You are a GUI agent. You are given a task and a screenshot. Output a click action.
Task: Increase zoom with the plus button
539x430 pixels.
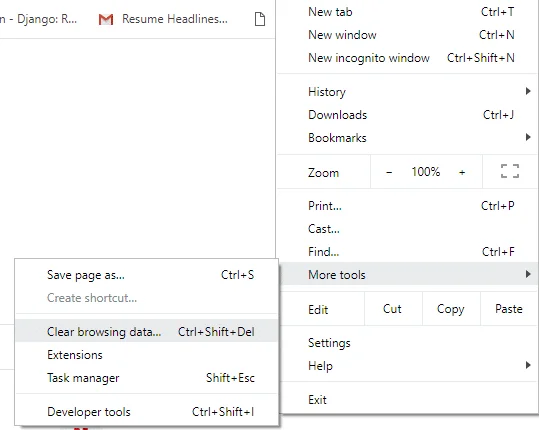462,172
